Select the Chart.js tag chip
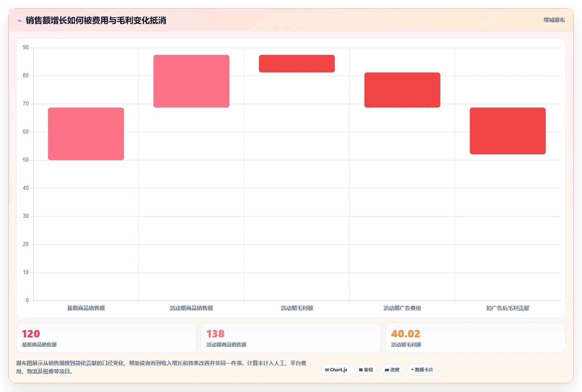The height and width of the screenshot is (392, 582). tap(336, 370)
